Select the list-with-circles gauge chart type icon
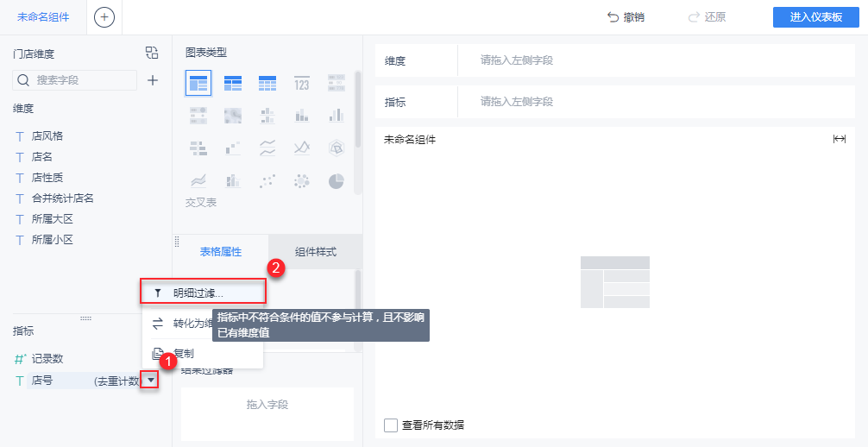The image size is (868, 447). pos(198,116)
